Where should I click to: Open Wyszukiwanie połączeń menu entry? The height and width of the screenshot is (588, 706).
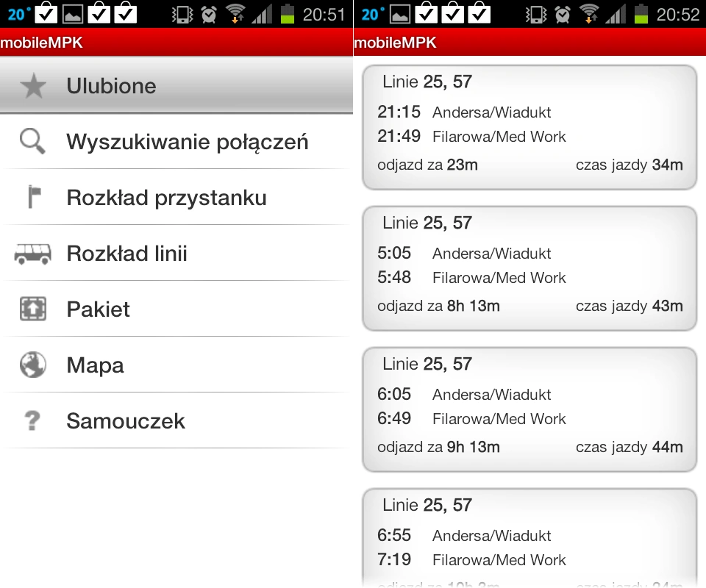pos(176,142)
